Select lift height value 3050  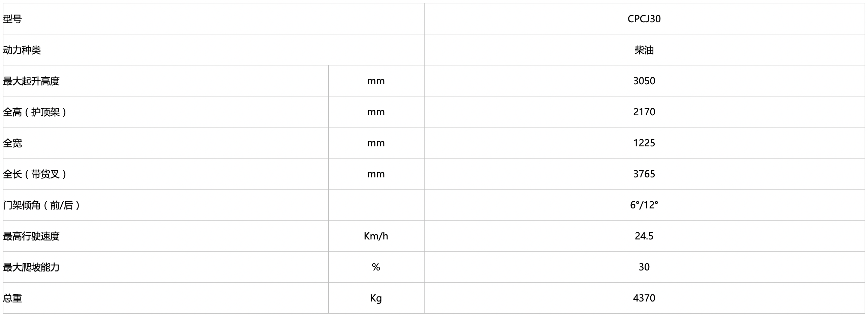tap(644, 81)
